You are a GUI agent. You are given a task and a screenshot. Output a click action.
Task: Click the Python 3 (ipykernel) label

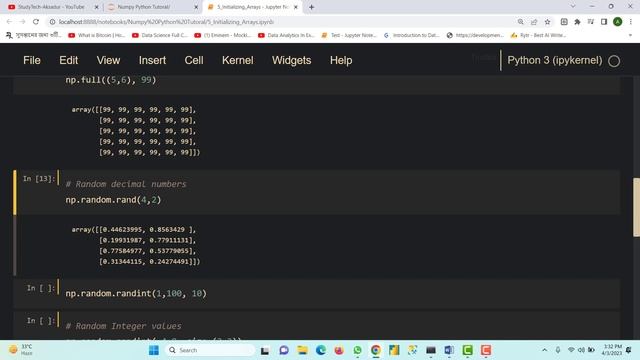(x=554, y=60)
